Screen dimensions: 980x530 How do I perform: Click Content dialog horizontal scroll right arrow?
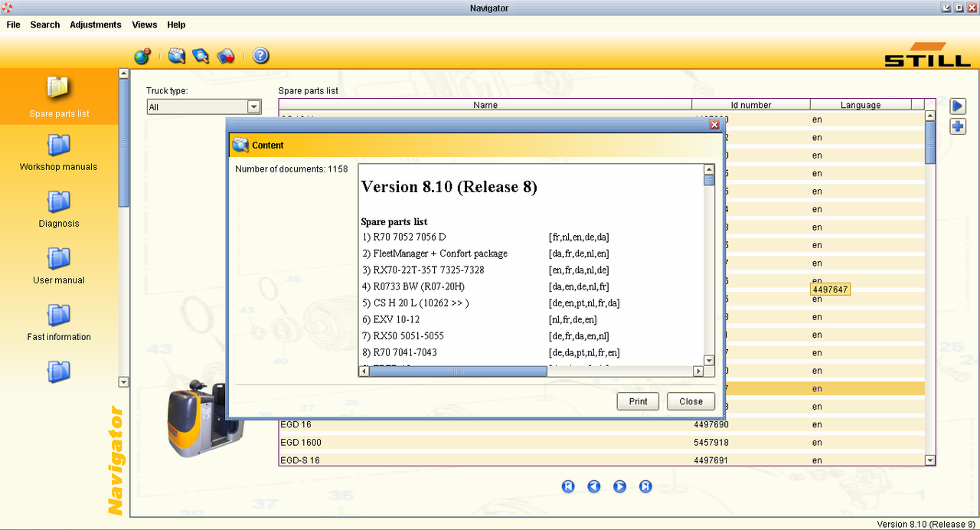[x=698, y=371]
